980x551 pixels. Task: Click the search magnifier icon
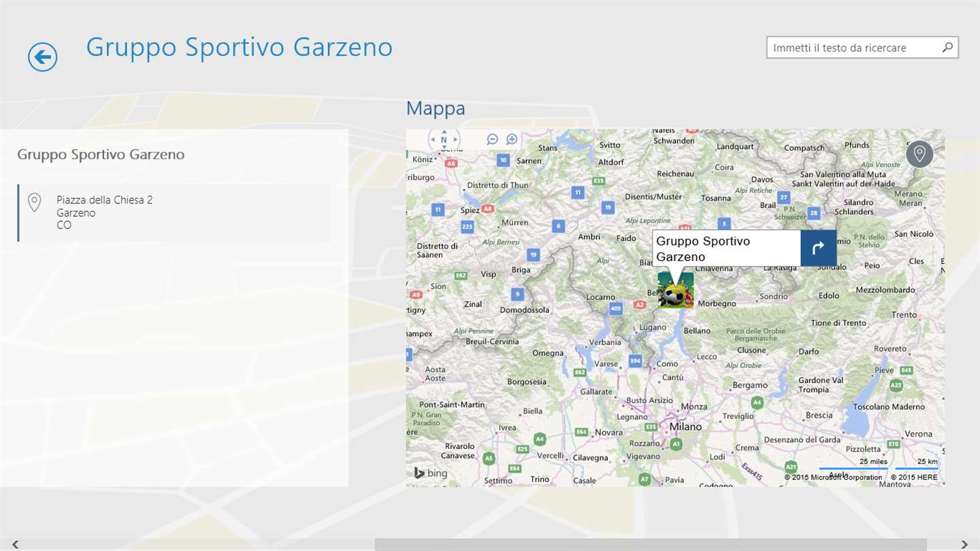(947, 48)
